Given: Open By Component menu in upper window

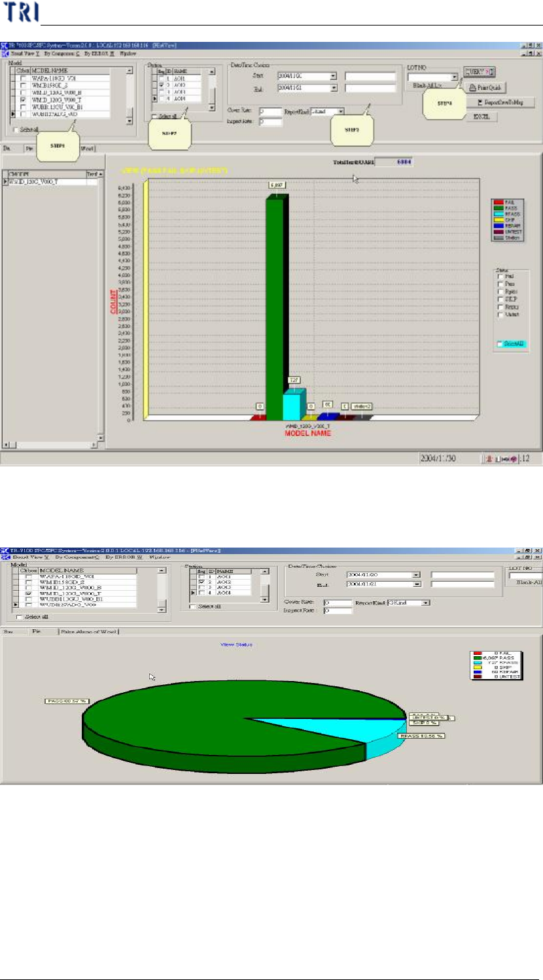Looking at the screenshot, I should tap(61, 53).
